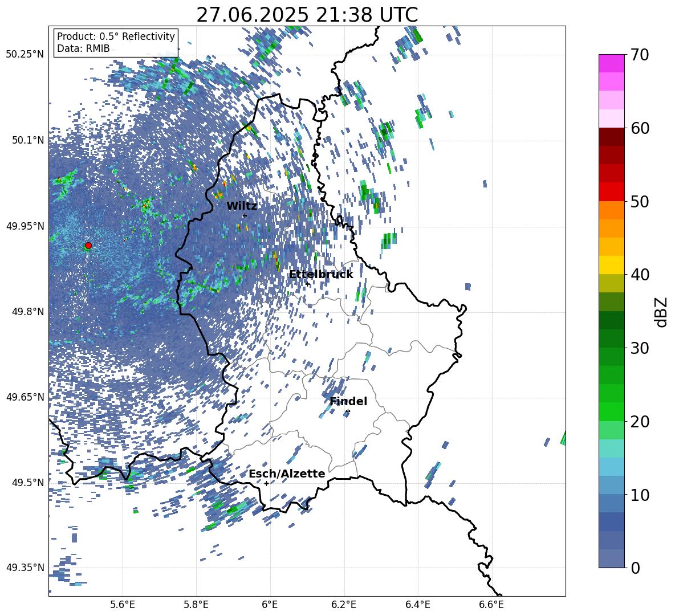Click the 'Product: 0.5° Reflectivity' legend text
This screenshot has width=675, height=616.
point(116,36)
